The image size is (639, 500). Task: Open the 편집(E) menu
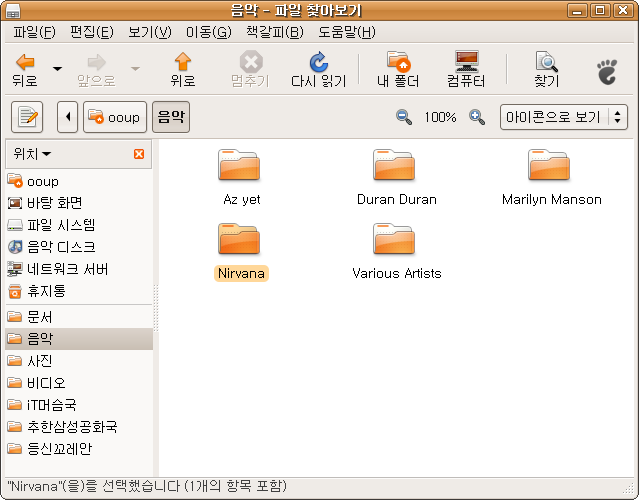tap(92, 32)
